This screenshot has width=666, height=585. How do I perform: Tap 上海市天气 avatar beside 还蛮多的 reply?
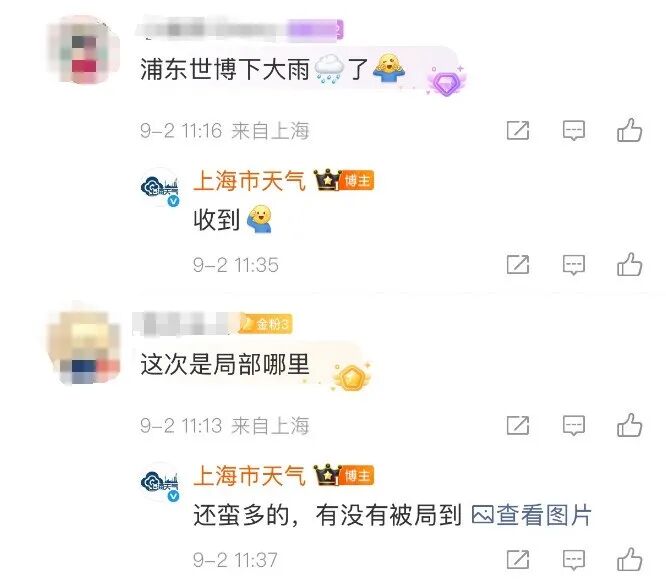coord(160,482)
